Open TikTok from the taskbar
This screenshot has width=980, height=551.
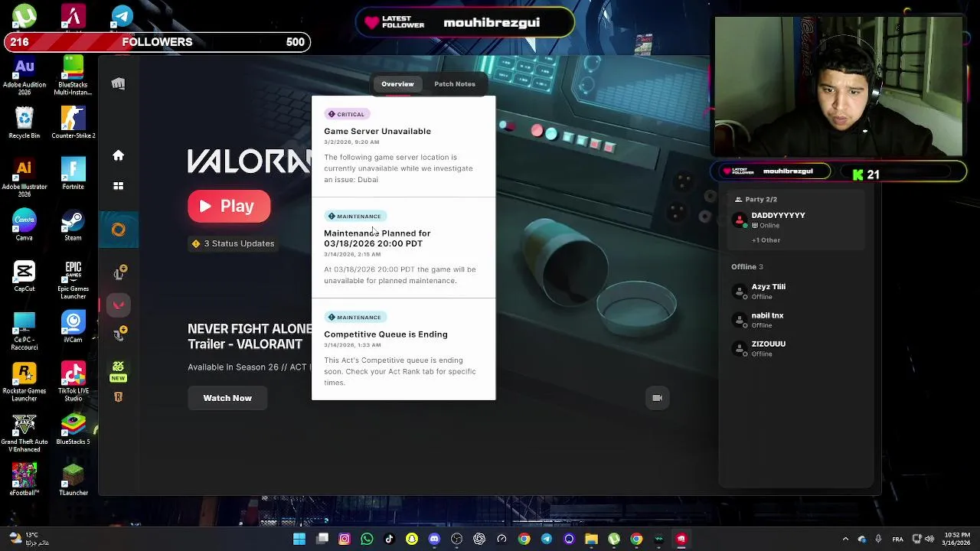click(x=389, y=539)
